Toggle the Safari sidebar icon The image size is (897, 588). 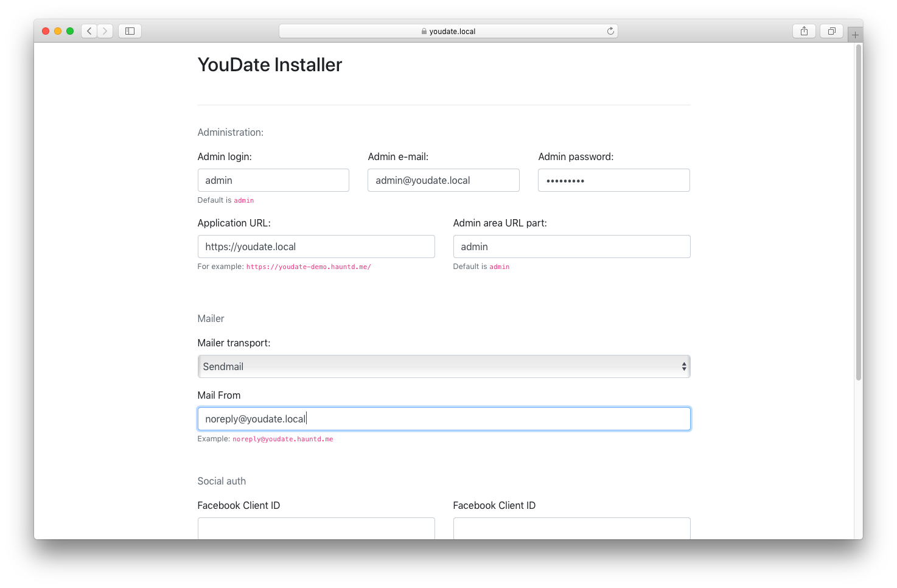(x=130, y=31)
